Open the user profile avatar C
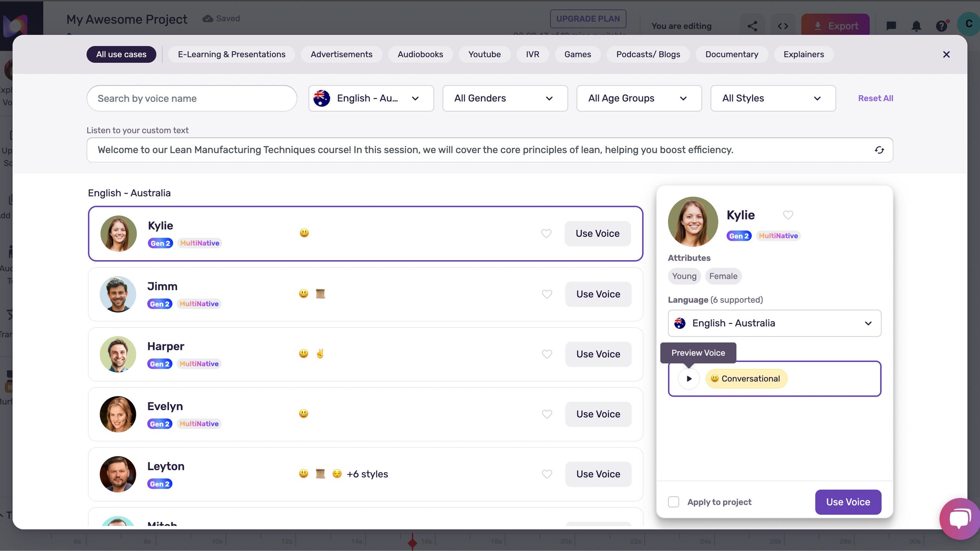 (x=969, y=24)
